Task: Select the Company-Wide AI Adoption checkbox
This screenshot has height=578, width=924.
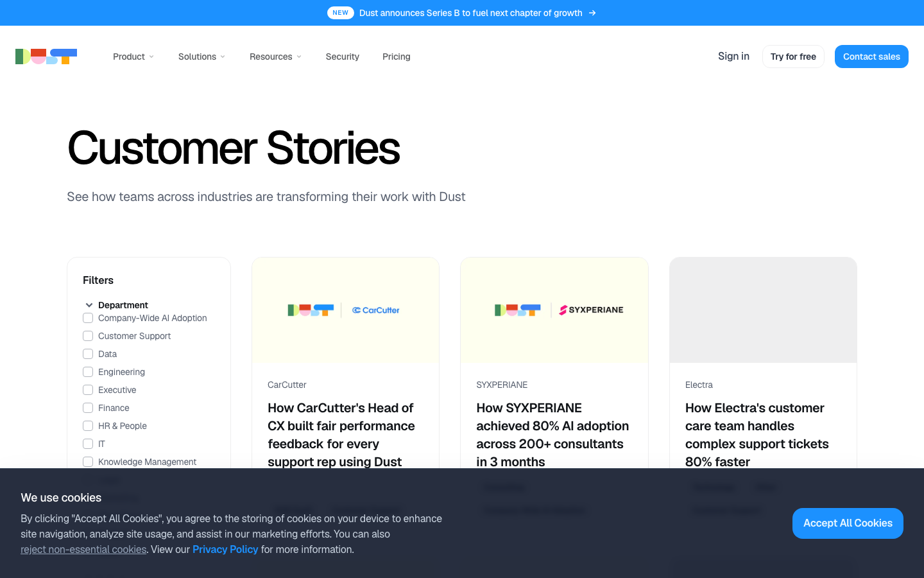Action: tap(88, 318)
